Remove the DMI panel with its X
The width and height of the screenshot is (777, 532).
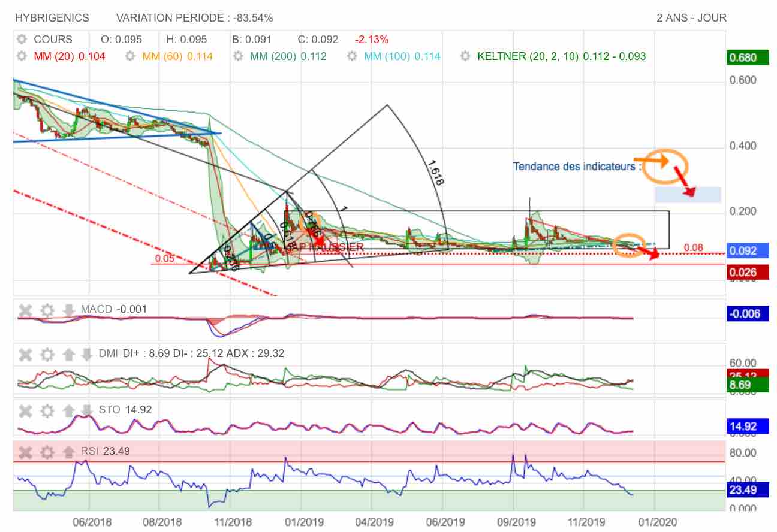[x=25, y=355]
